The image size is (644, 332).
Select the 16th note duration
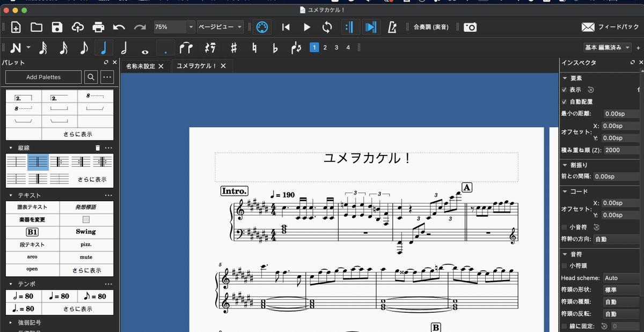pos(63,48)
